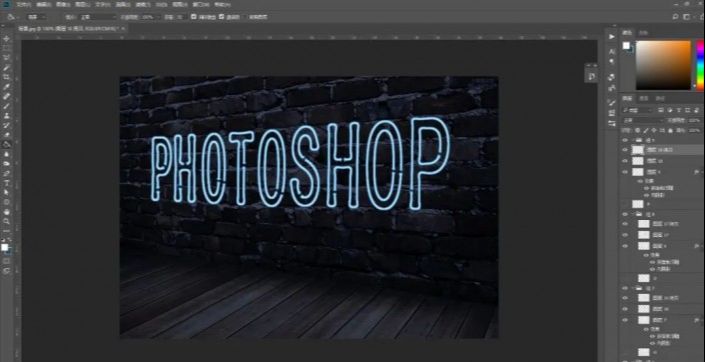The height and width of the screenshot is (362, 705).
Task: Click the foreground color swatch in Color panel
Action: (626, 46)
